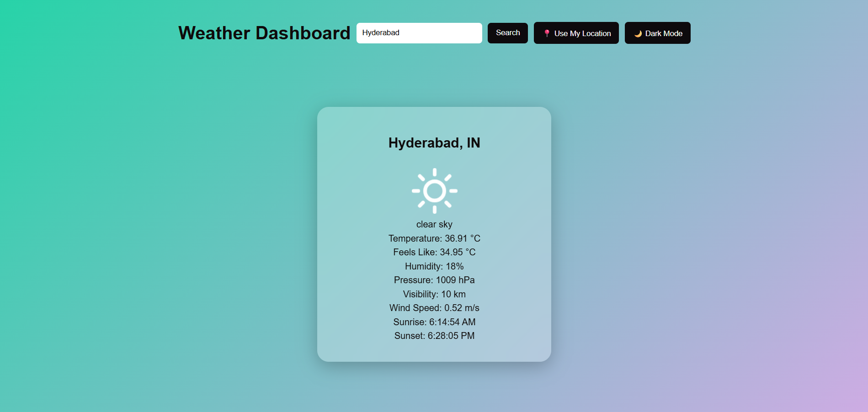Click the clear sky description
Viewport: 868px width, 412px height.
(x=434, y=224)
